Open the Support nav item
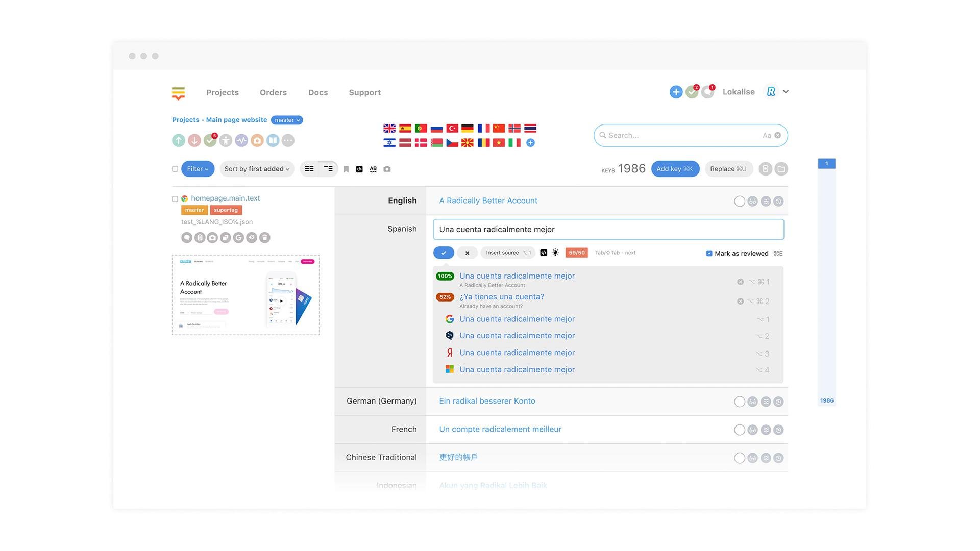The width and height of the screenshot is (980, 551). (365, 92)
